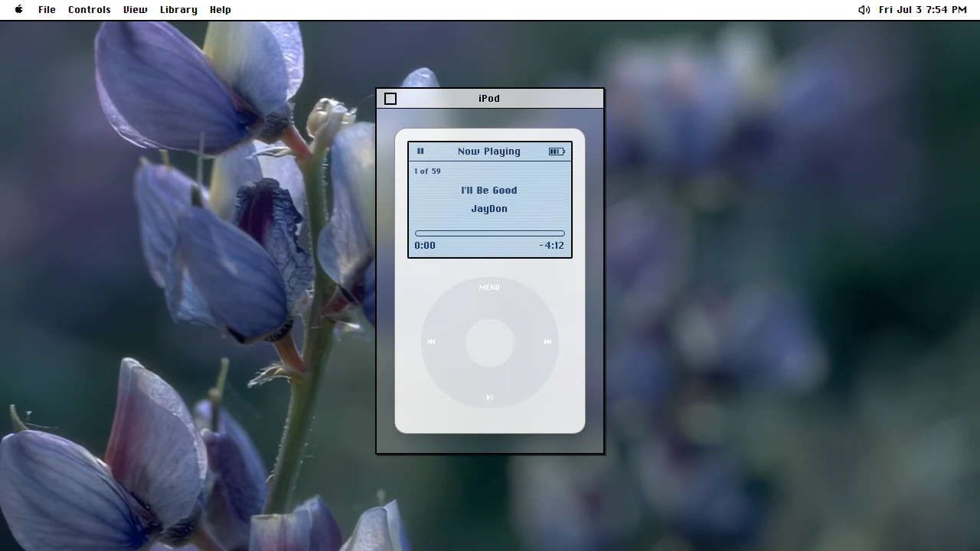Open the File menu
Screen dimensions: 980x551
tap(47, 10)
